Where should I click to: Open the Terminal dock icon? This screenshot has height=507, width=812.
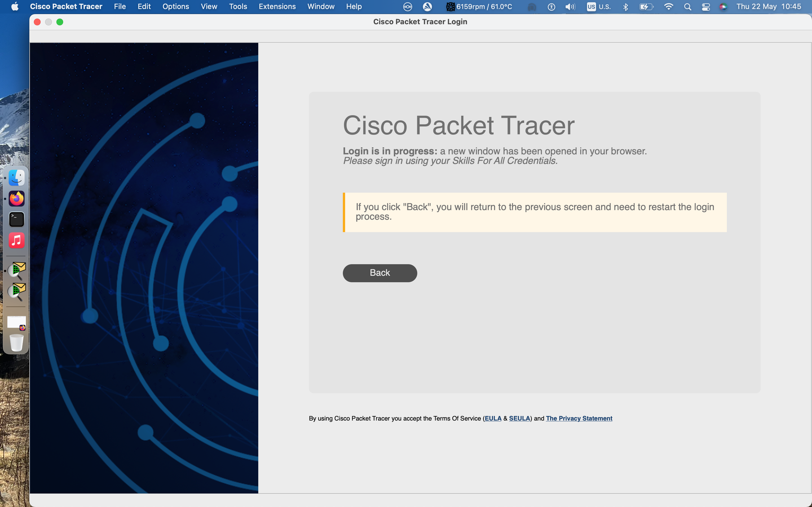[16, 220]
